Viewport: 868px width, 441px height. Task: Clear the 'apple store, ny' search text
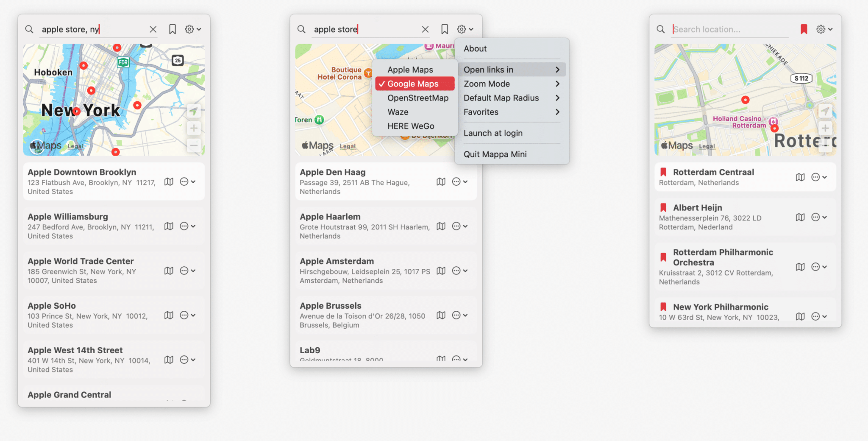click(x=153, y=29)
